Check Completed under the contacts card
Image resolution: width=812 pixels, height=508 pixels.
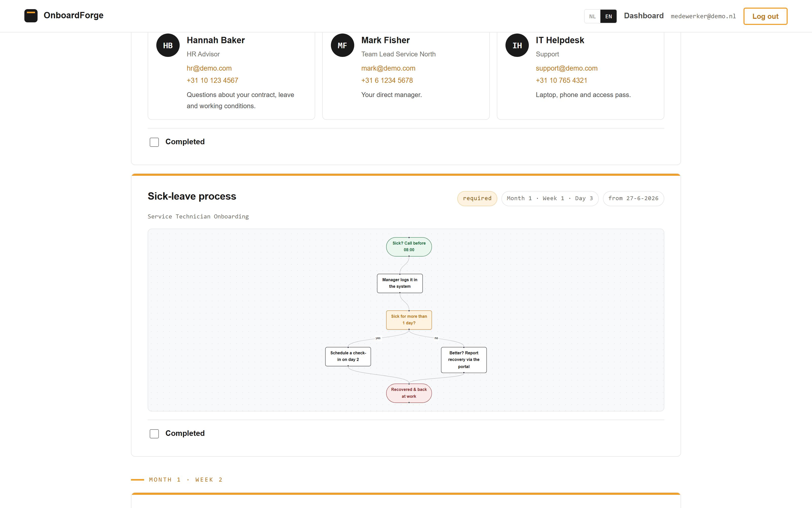[x=154, y=142]
